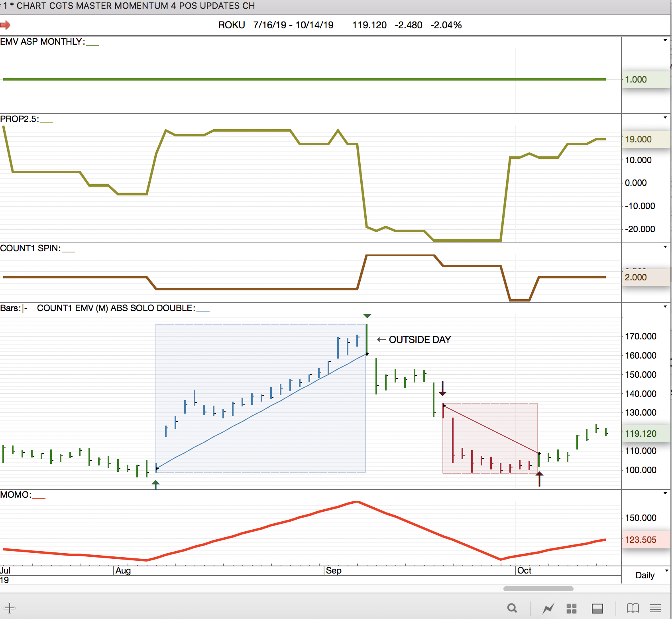Click the olive PROP2.5 line swatch

point(46,121)
